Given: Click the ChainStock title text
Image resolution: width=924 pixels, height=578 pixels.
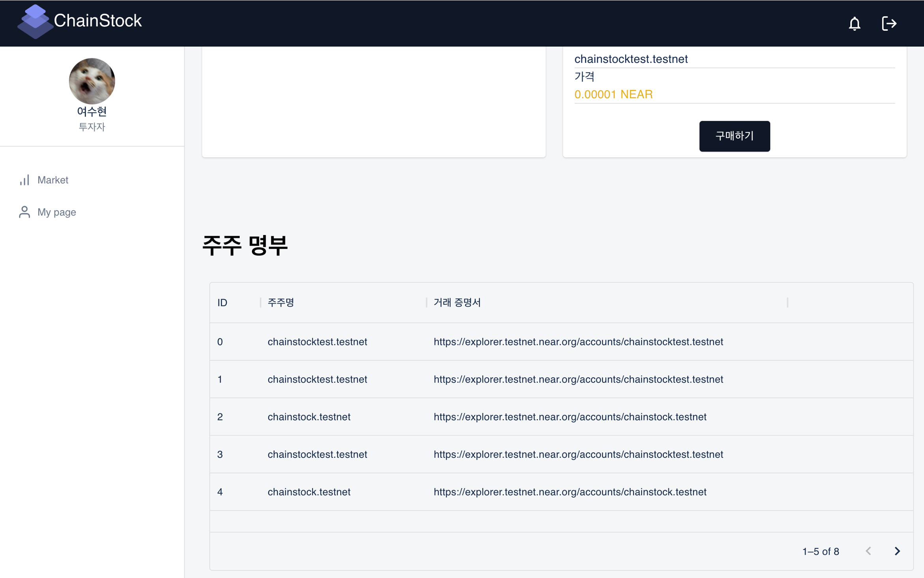Looking at the screenshot, I should (x=98, y=21).
